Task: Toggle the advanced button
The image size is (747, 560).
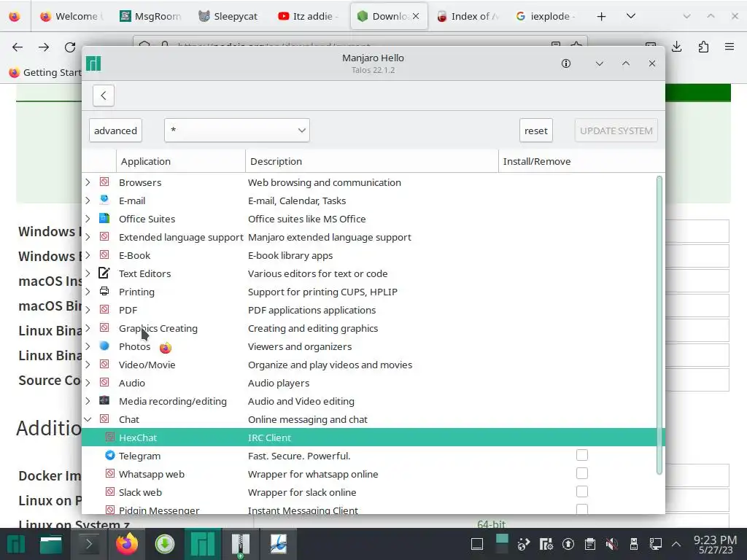Action: 115,131
